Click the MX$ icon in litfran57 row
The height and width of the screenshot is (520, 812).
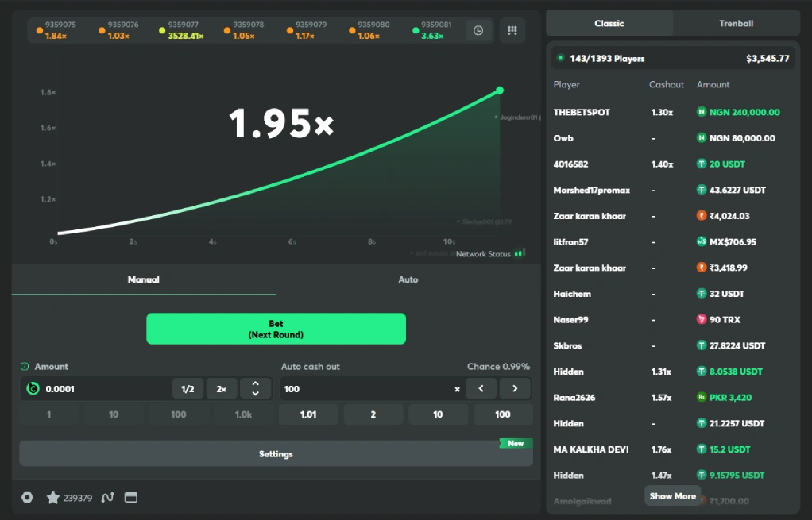tap(702, 241)
